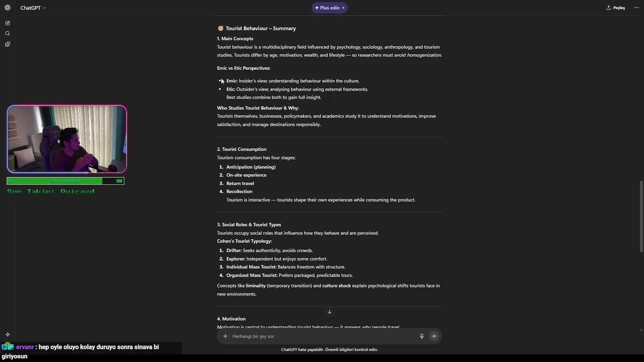
Task: Click the page's vertical scrollbar thumb
Action: click(x=641, y=216)
